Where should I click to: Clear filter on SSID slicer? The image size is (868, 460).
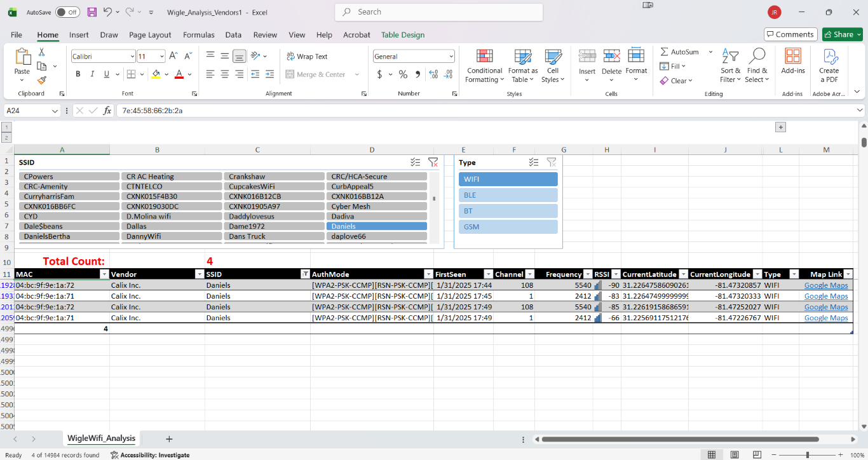pos(433,163)
